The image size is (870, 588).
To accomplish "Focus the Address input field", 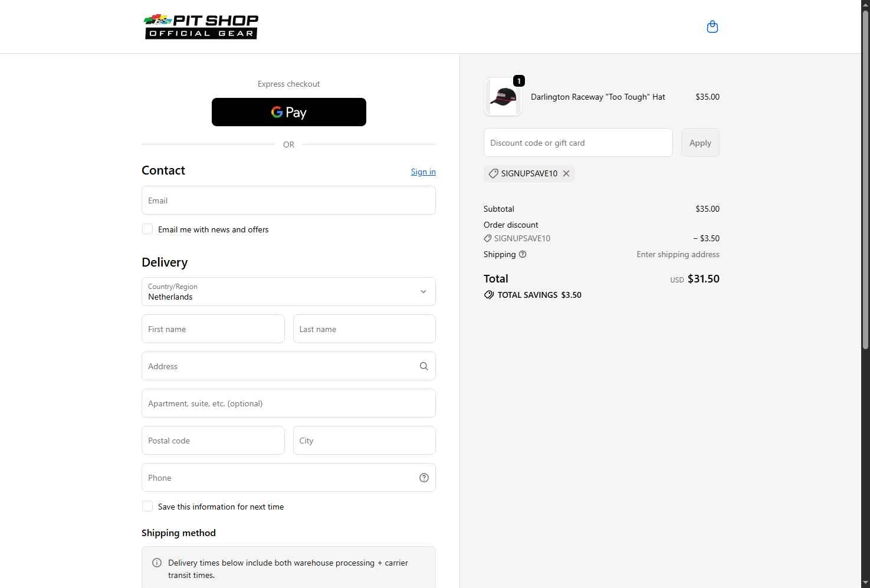I will click(288, 366).
